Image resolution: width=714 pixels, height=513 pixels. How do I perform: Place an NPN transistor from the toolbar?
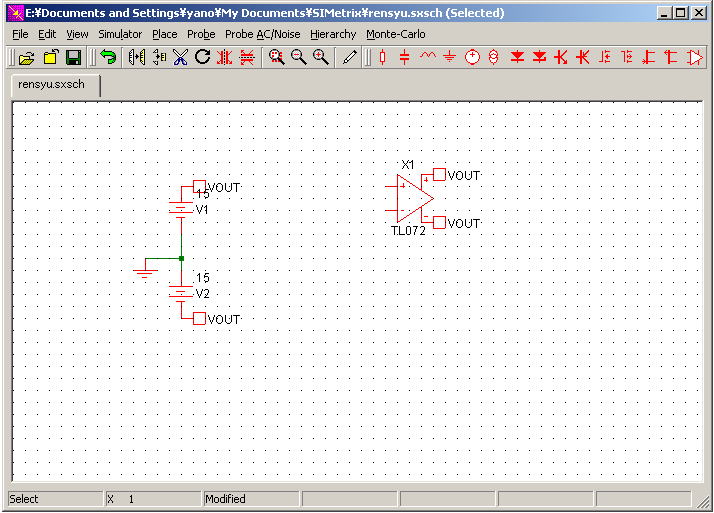(x=561, y=58)
